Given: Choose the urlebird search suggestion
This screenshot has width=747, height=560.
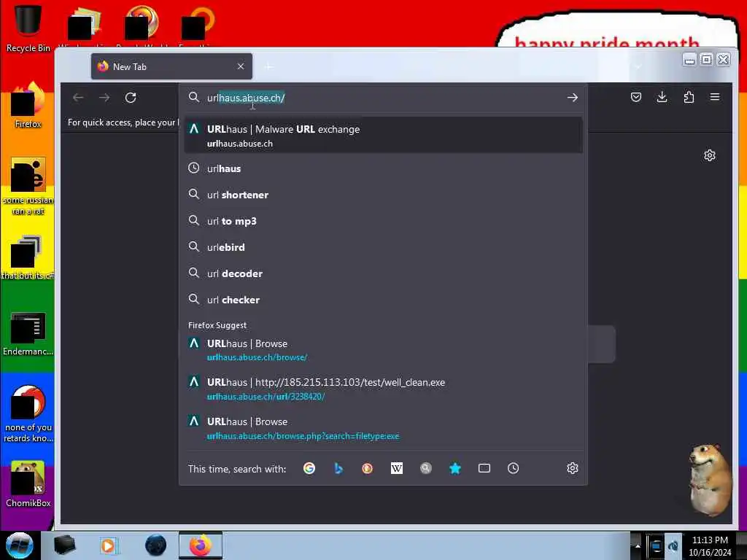Looking at the screenshot, I should [383, 247].
